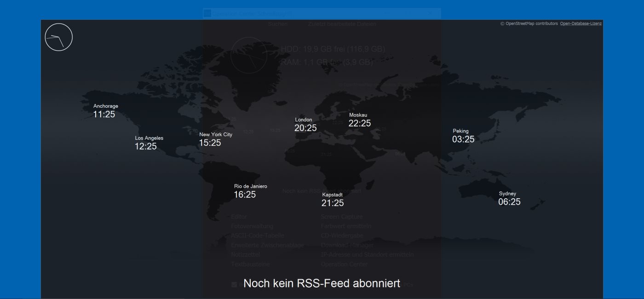Click the New York City time

pos(214,139)
